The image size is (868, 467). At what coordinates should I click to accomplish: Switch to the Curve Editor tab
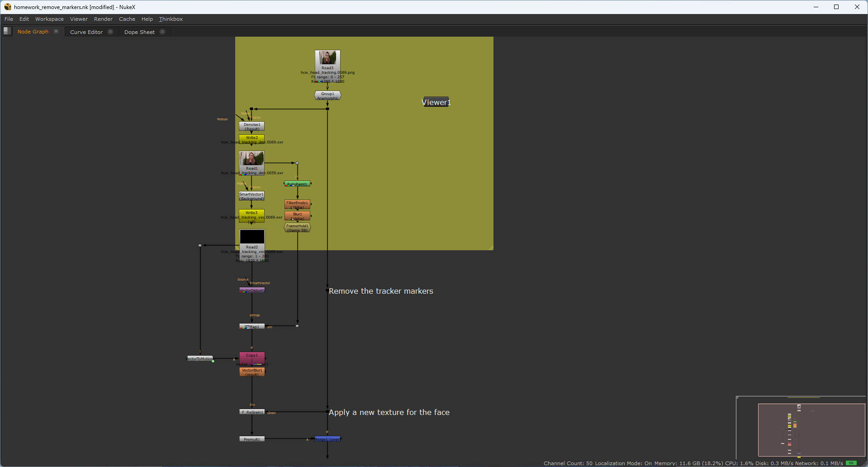click(86, 32)
